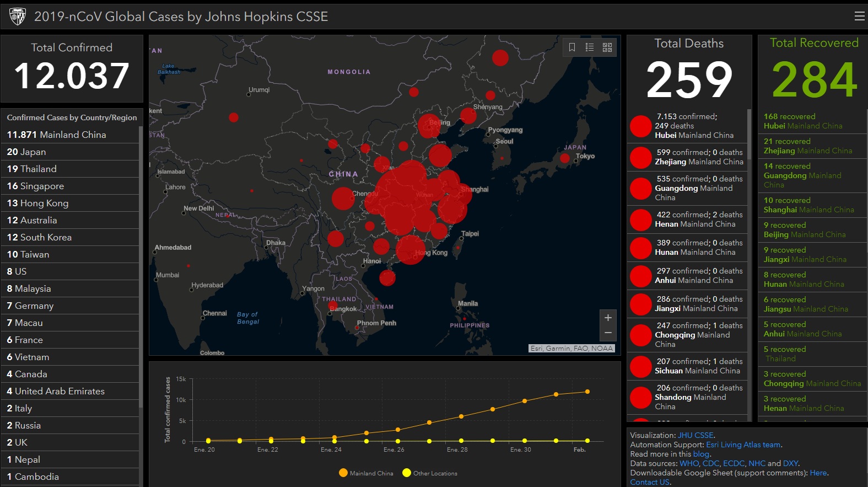Select the 10 Taiwan row

(x=70, y=254)
